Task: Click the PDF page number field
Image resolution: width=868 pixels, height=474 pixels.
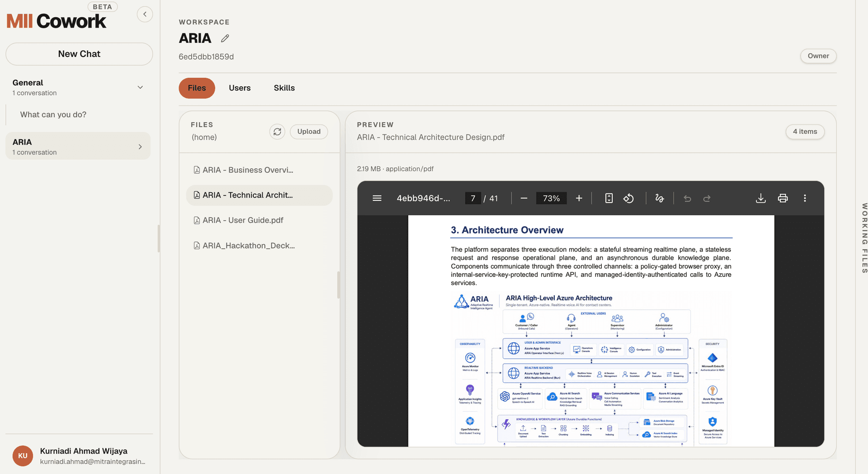Action: (473, 198)
